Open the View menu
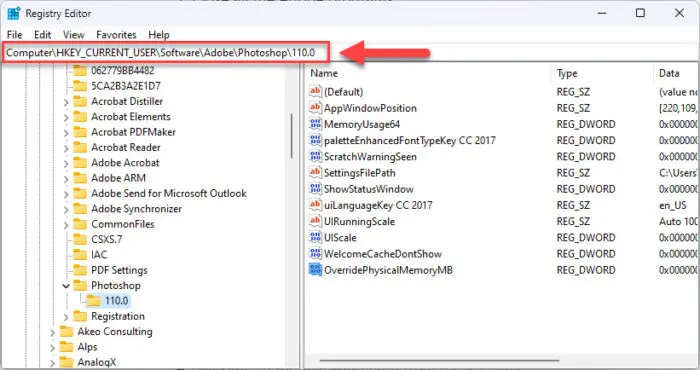 tap(74, 35)
